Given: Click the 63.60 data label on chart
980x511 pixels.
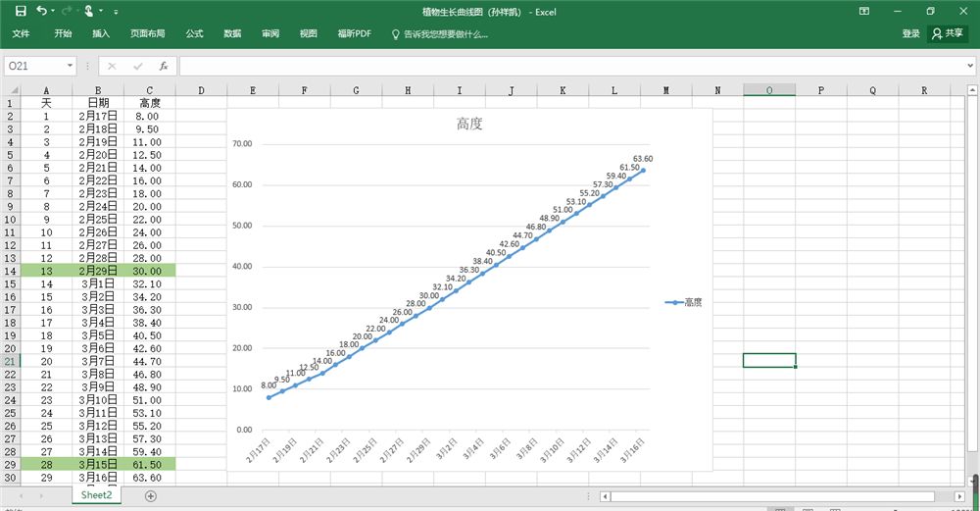Looking at the screenshot, I should click(643, 159).
